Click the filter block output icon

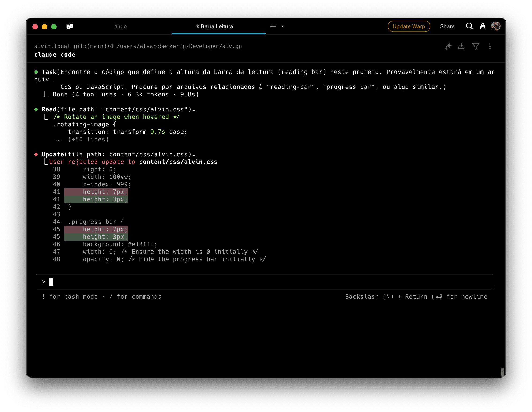click(476, 46)
